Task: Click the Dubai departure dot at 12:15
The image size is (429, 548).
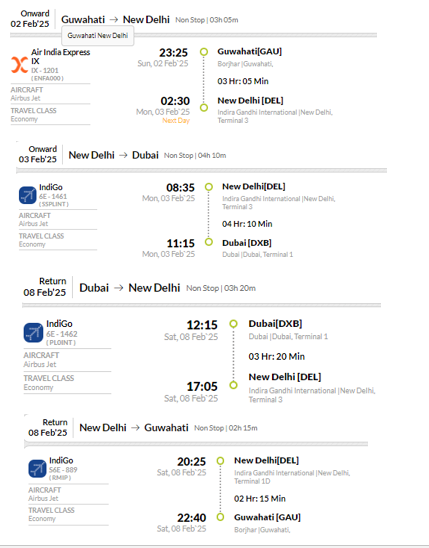Action: click(233, 324)
